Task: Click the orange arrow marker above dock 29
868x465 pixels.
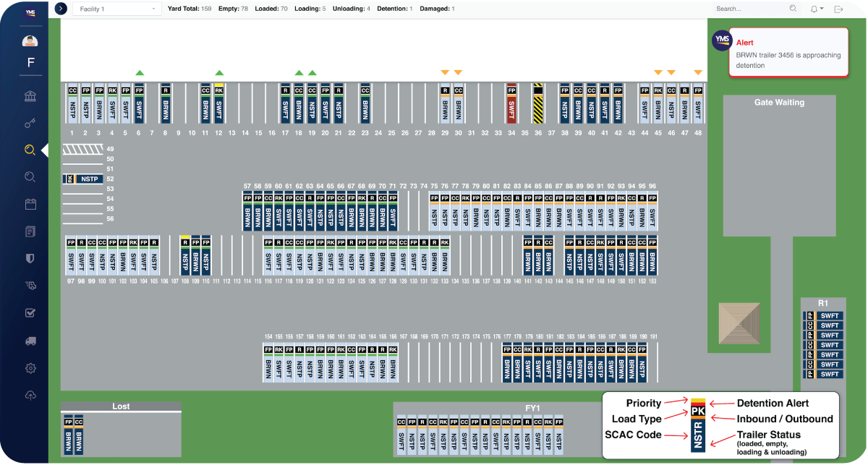Action: [x=445, y=72]
